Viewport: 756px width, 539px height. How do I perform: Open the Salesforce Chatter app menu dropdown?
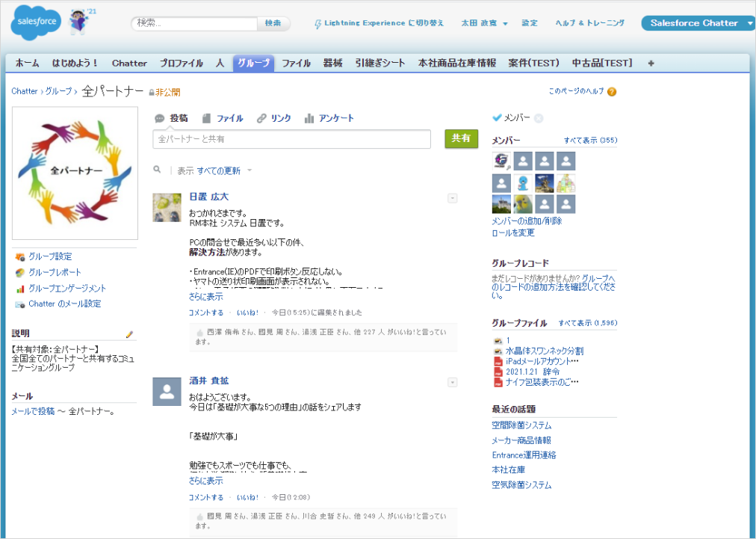tap(750, 23)
